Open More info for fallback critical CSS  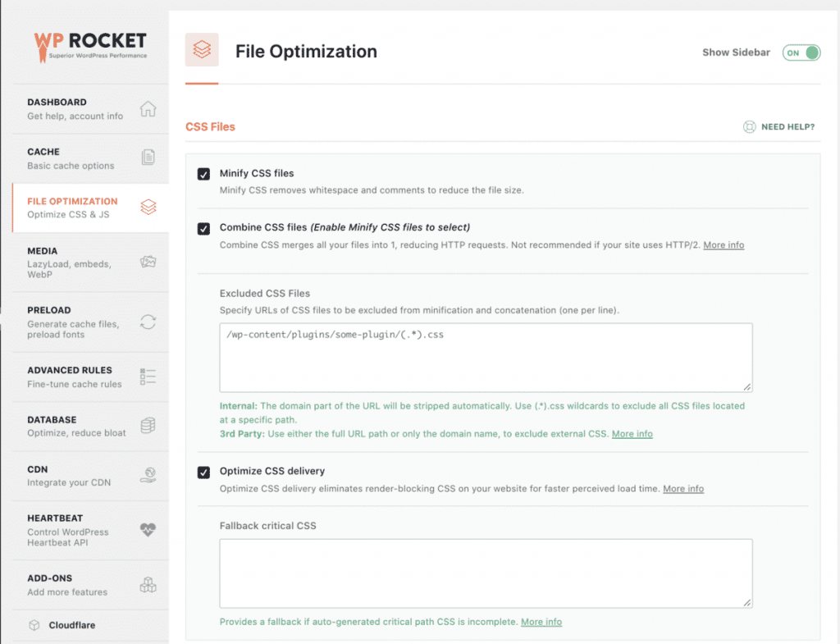pyautogui.click(x=541, y=622)
